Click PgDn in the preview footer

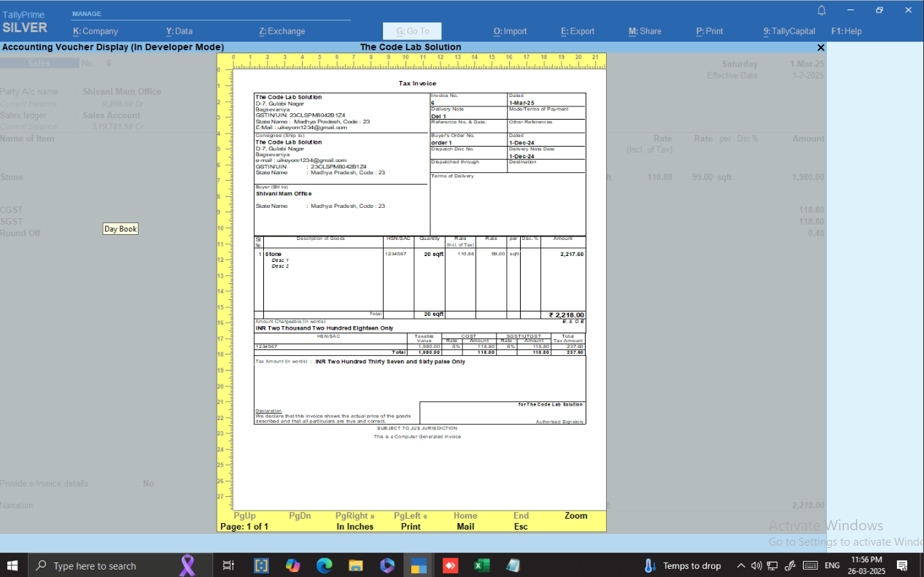point(300,516)
